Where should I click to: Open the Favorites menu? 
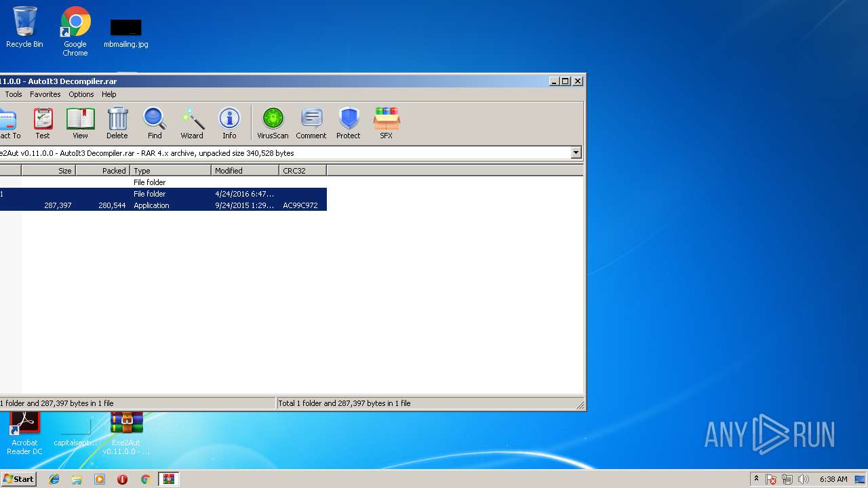click(45, 94)
